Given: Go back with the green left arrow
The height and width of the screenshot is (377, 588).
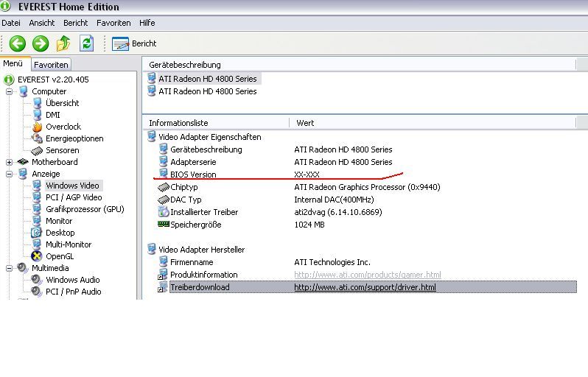Looking at the screenshot, I should point(17,43).
